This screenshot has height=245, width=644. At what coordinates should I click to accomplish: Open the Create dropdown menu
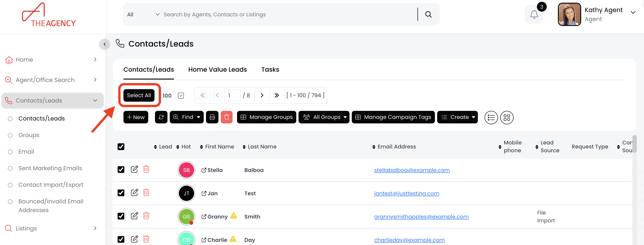[x=457, y=117]
